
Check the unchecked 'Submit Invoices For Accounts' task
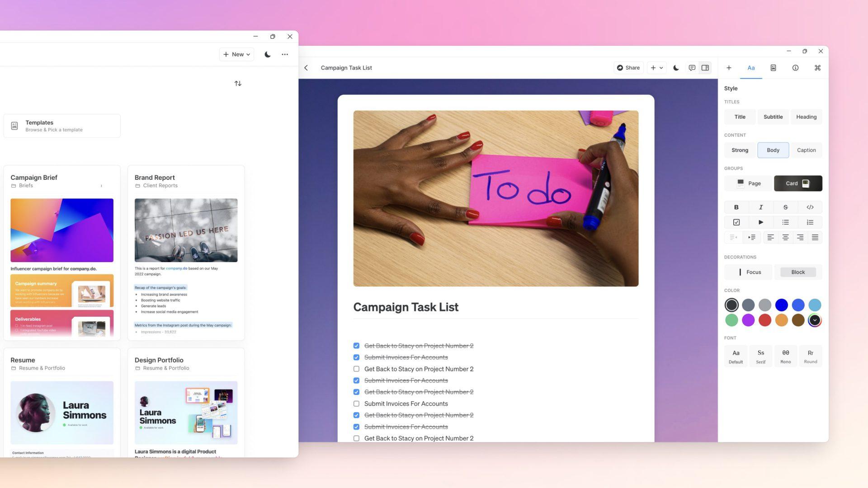pyautogui.click(x=356, y=404)
